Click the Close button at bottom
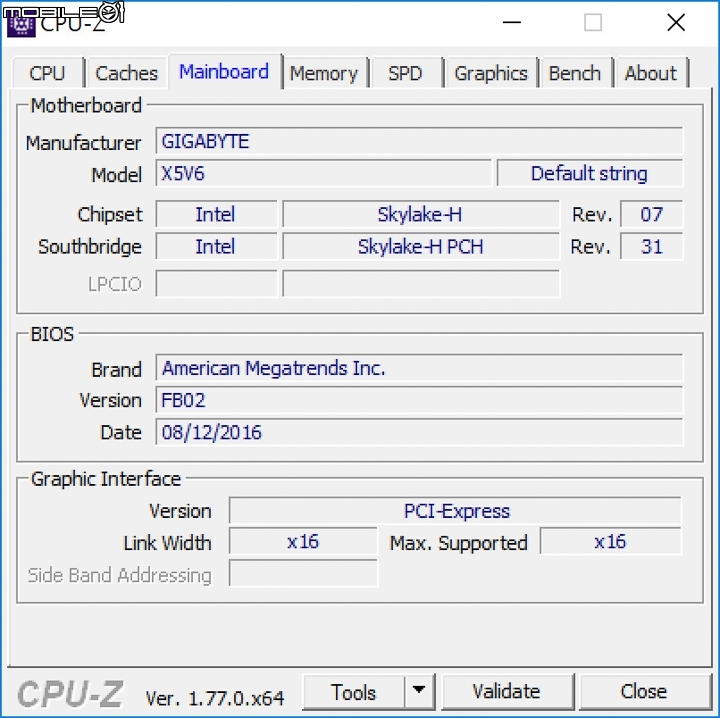The width and height of the screenshot is (720, 718). click(x=644, y=691)
